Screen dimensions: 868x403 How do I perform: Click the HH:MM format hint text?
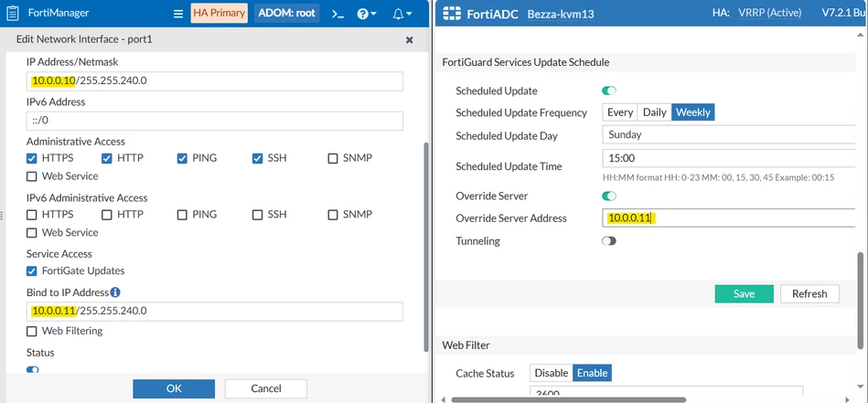click(718, 178)
